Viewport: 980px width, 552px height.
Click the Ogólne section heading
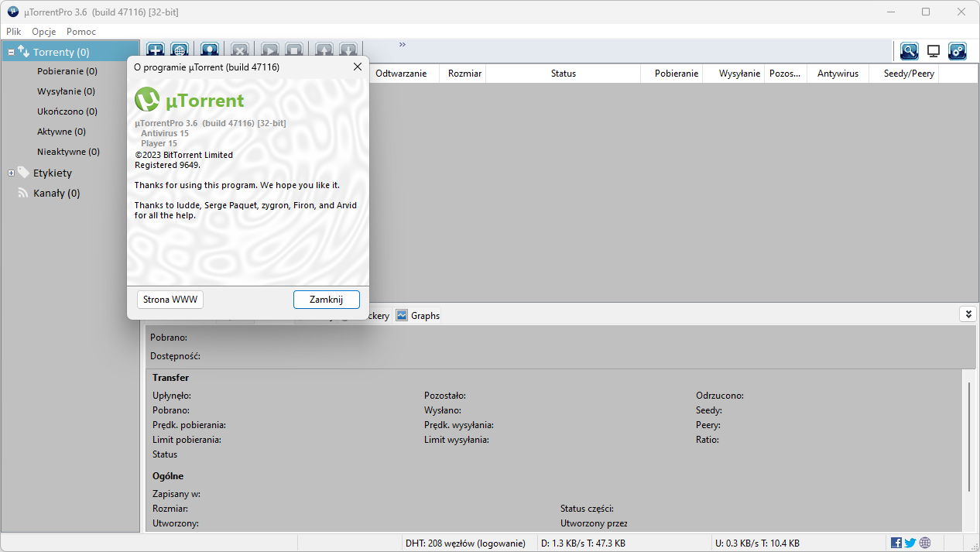coord(168,476)
